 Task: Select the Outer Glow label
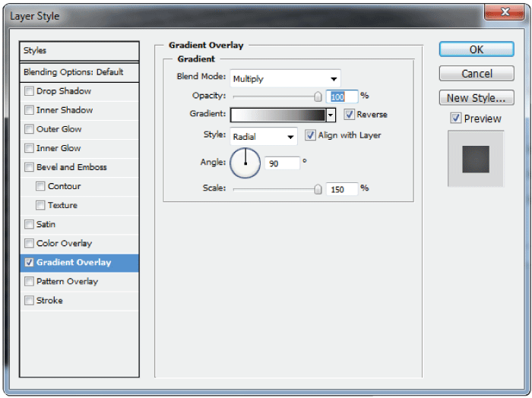pos(59,129)
